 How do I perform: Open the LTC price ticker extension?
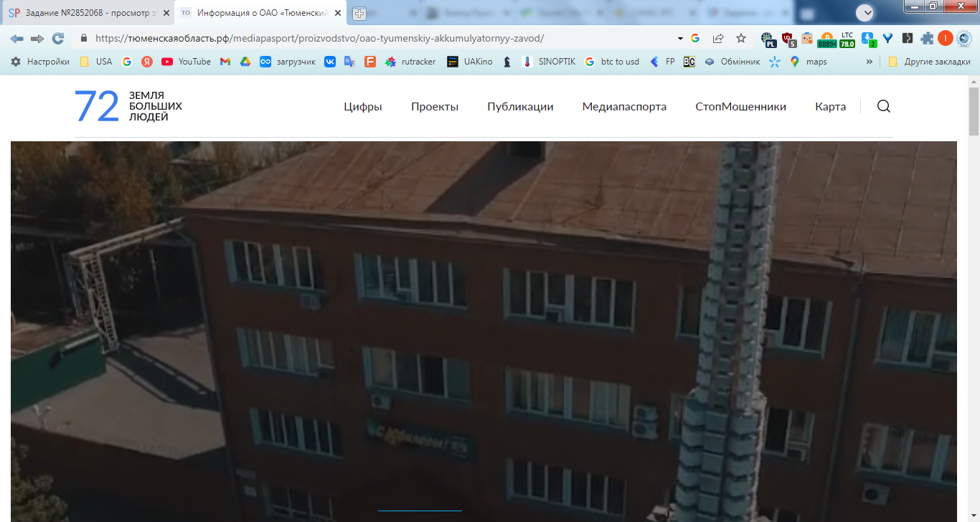[847, 39]
